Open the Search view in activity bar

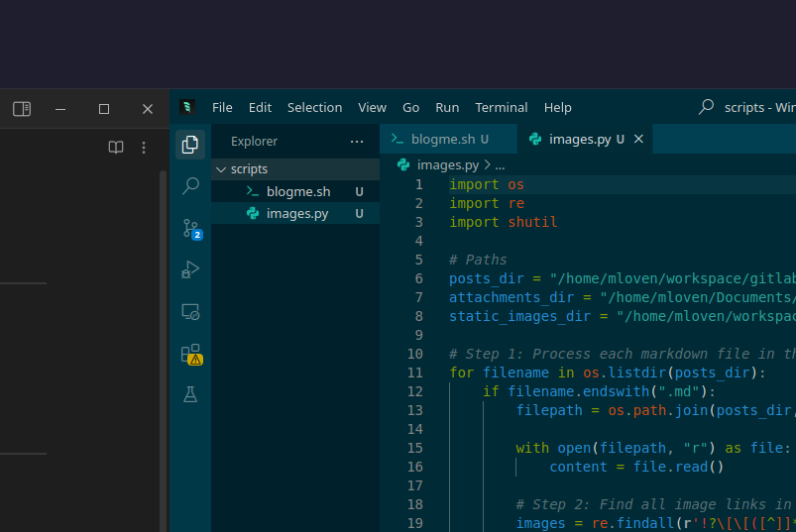click(190, 186)
